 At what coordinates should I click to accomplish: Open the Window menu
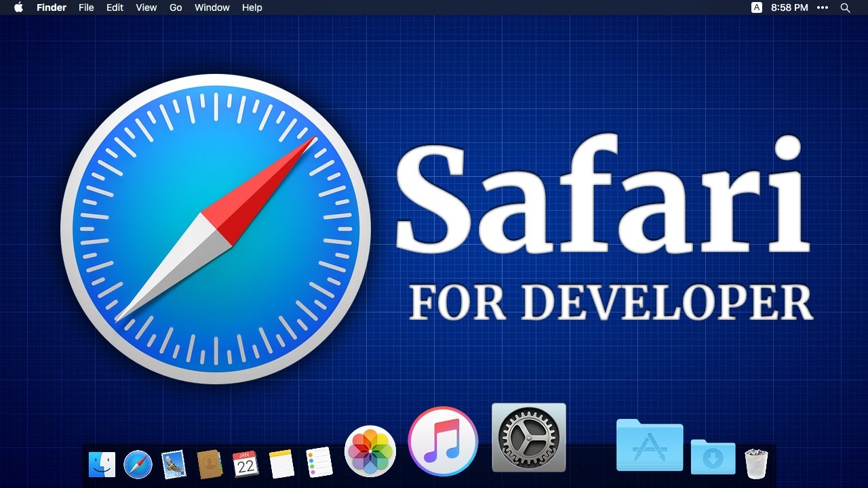212,7
